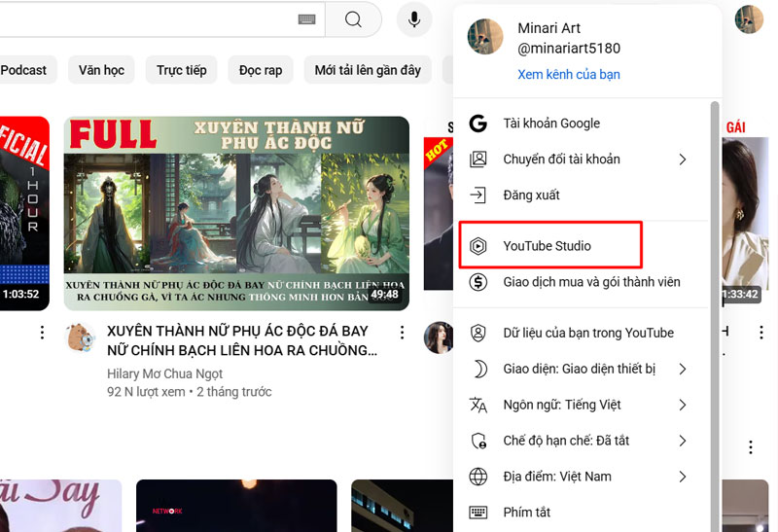This screenshot has width=778, height=532.
Task: Click Xem kênh của bạn link
Action: (x=569, y=75)
